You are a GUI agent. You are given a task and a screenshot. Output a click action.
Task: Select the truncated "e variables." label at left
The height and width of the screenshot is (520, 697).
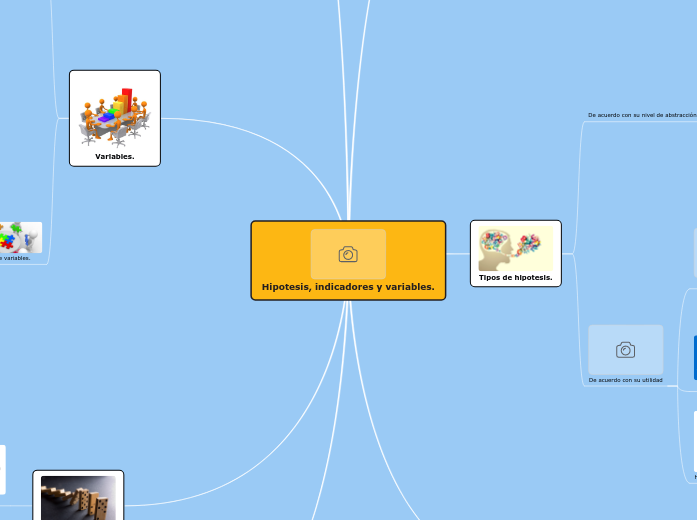coord(15,258)
